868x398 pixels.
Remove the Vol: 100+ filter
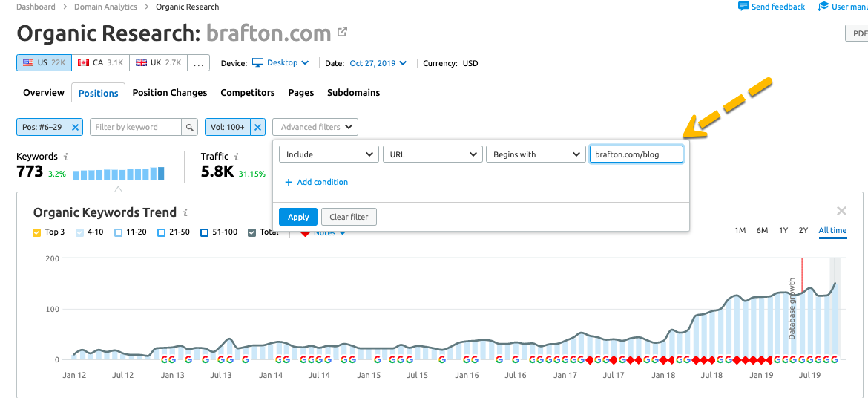(x=257, y=127)
